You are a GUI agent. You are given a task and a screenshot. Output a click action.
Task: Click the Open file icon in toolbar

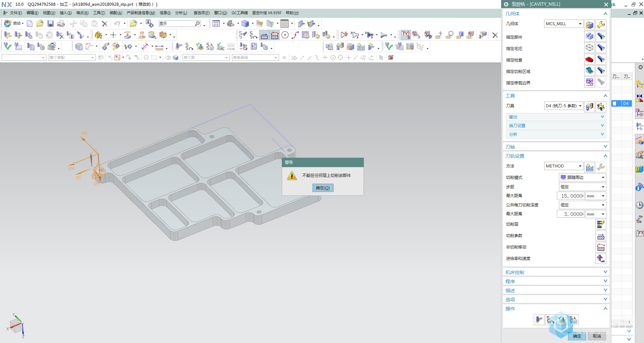click(x=40, y=24)
